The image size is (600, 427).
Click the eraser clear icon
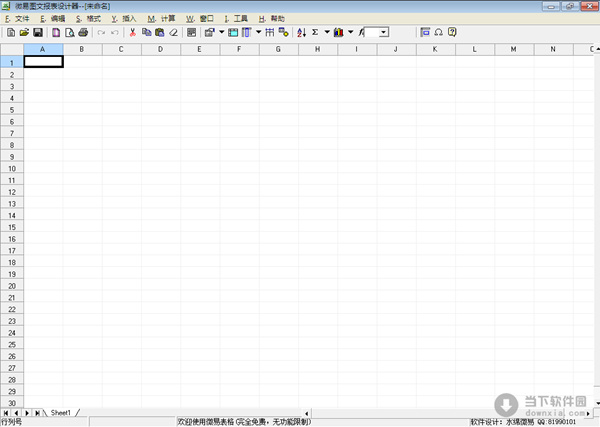[173, 32]
